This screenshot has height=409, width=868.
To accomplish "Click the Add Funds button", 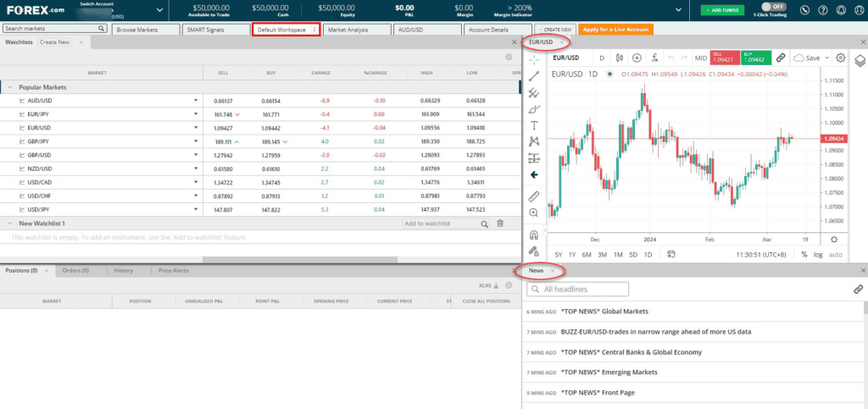I will (722, 10).
